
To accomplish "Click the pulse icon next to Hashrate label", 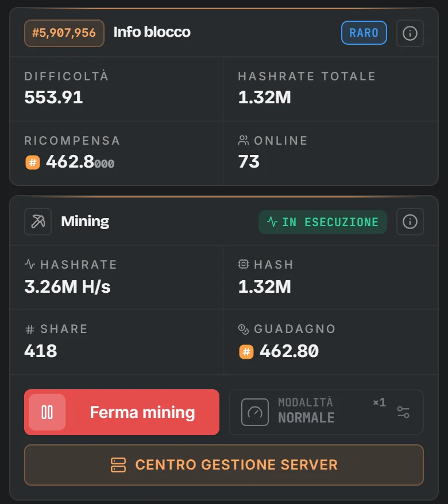I will (x=30, y=264).
